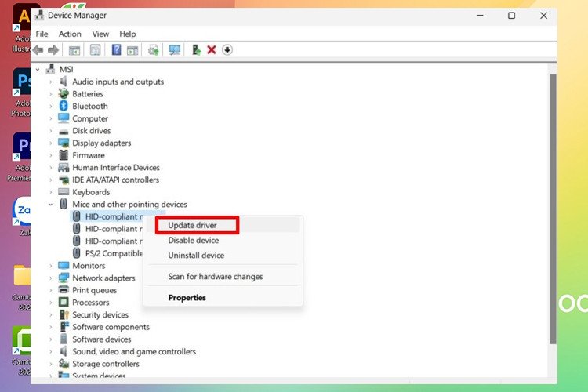Select the Firmware label
This screenshot has width=588, height=392.
[x=89, y=155]
